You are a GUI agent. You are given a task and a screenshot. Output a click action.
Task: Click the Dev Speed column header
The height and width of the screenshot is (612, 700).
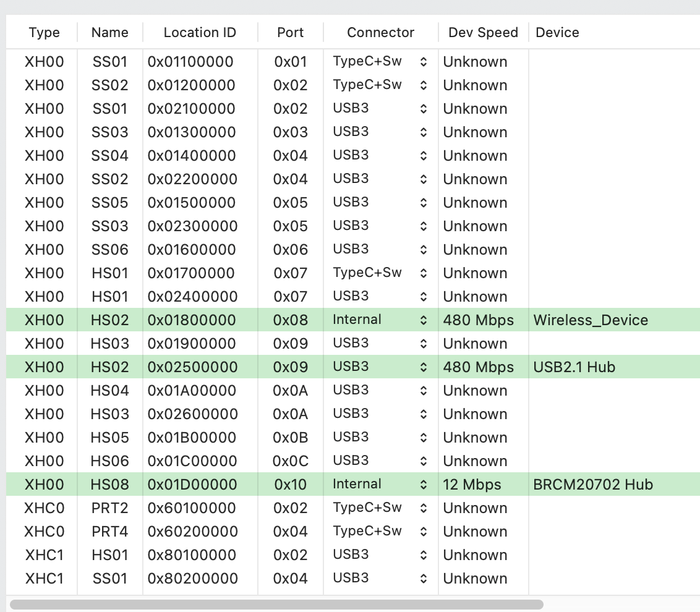483,33
